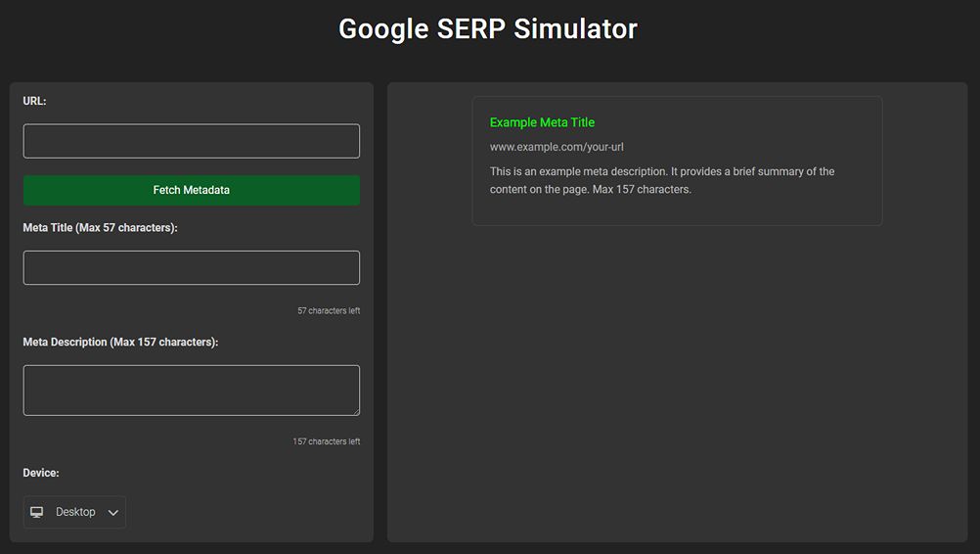This screenshot has height=554, width=980.
Task: Focus the URL input field
Action: point(192,141)
